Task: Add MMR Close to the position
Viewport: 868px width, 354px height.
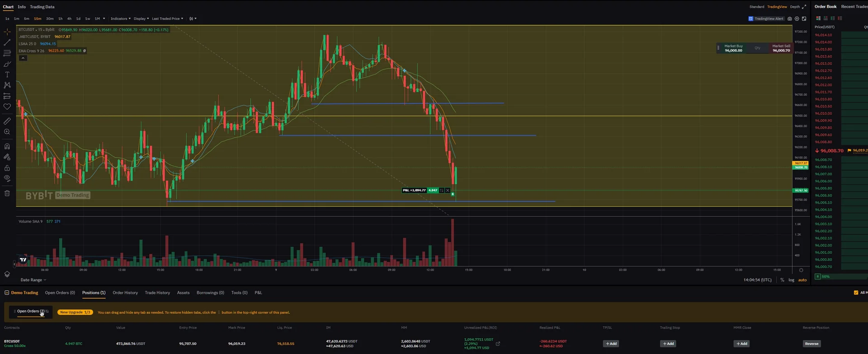Action: (x=741, y=344)
